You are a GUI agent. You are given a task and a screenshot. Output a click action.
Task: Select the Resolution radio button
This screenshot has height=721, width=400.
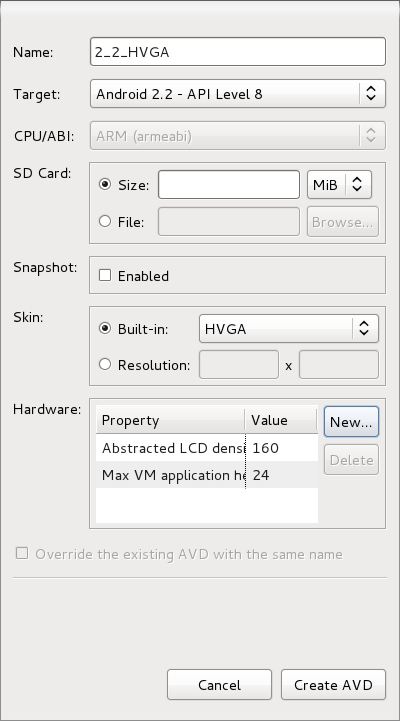coord(105,365)
